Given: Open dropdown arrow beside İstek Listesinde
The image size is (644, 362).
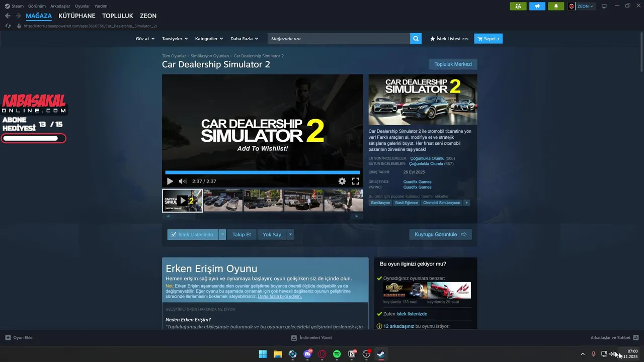Looking at the screenshot, I should tap(222, 234).
